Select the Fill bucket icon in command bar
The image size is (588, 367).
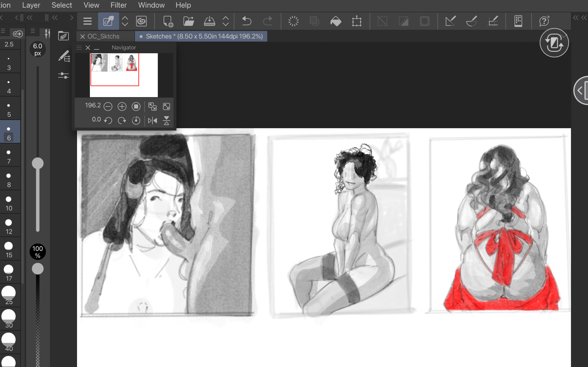(335, 21)
